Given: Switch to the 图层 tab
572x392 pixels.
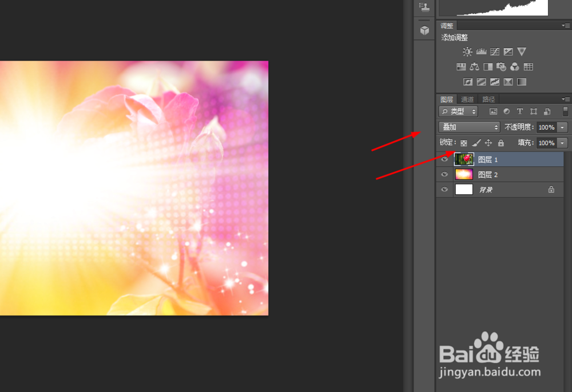Looking at the screenshot, I should coord(447,99).
